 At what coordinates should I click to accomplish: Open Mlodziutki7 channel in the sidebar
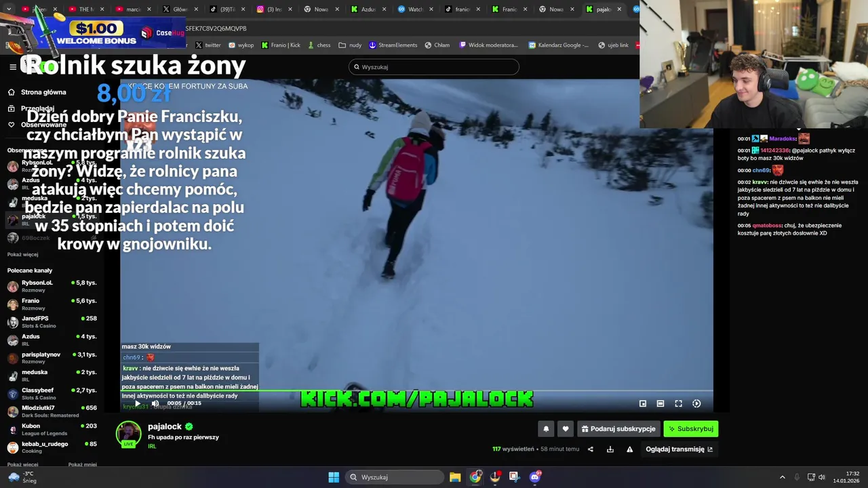[52, 411]
